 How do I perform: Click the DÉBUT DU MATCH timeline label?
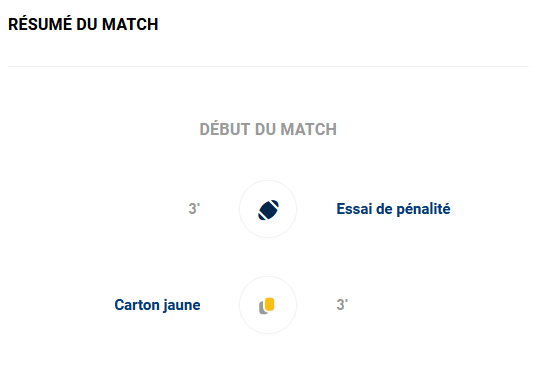point(268,129)
